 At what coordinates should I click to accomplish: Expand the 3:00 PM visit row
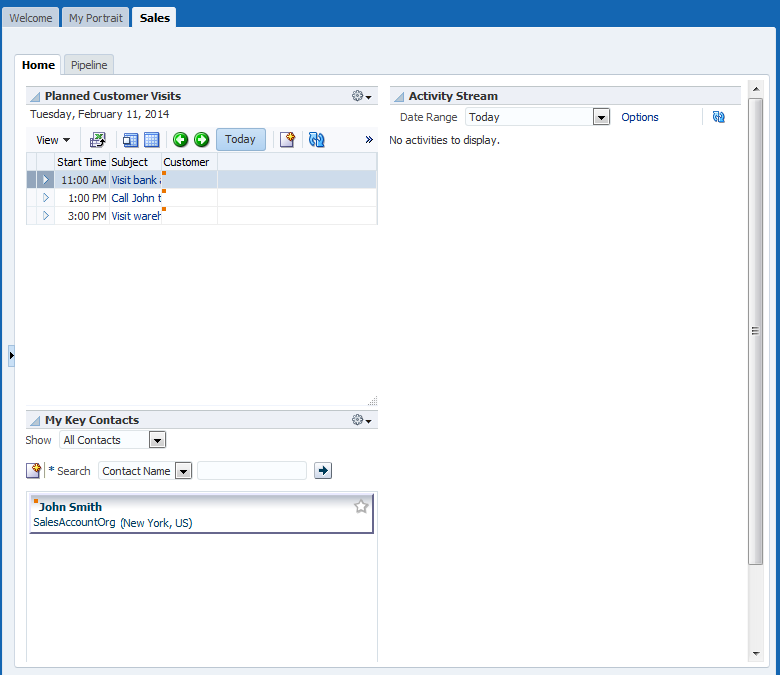pyautogui.click(x=46, y=216)
